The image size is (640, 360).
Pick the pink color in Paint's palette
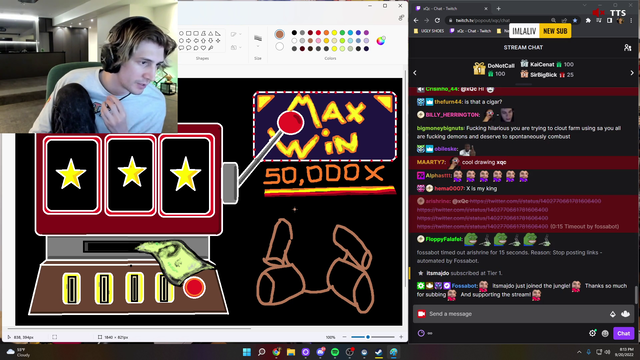pyautogui.click(x=318, y=40)
